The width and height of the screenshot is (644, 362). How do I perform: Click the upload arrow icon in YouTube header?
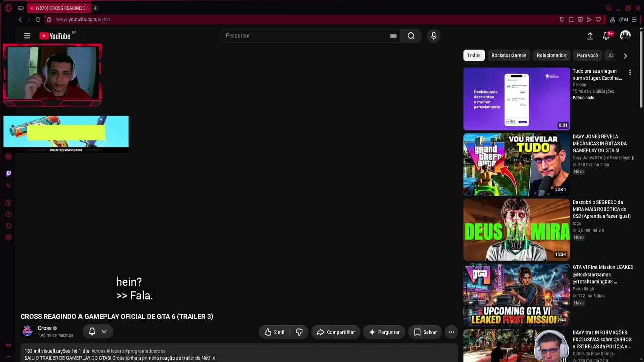[x=590, y=36]
